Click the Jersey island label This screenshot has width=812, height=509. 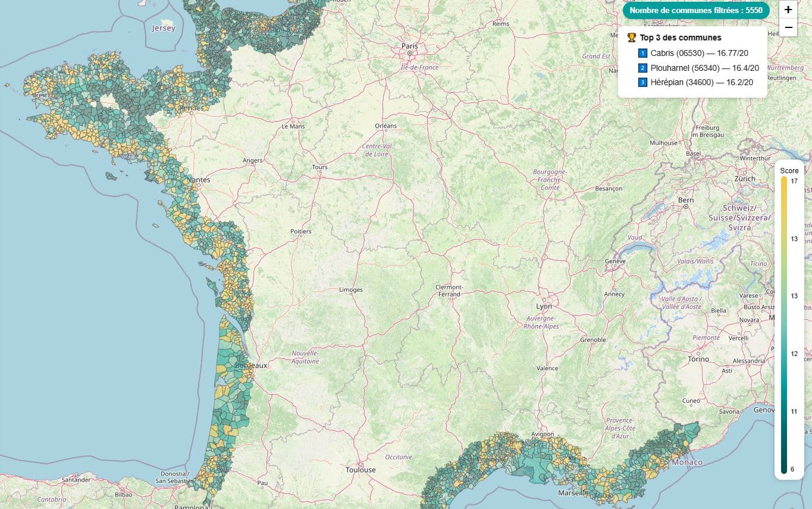tap(164, 28)
